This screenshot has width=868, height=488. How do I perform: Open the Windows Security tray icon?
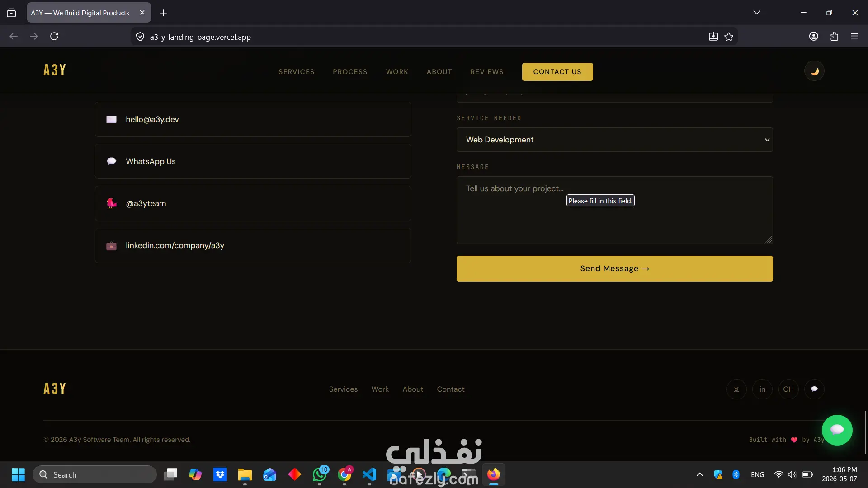click(x=718, y=474)
